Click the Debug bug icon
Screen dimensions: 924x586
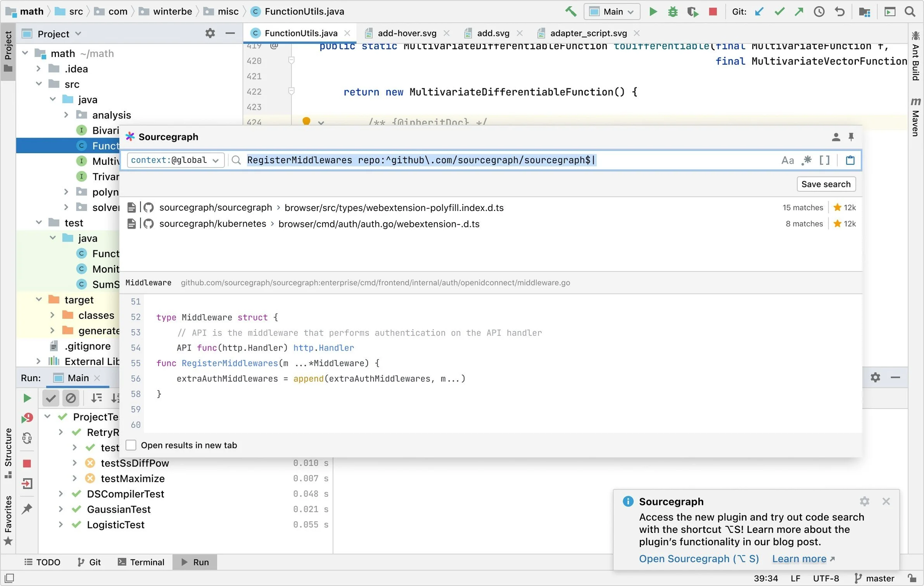tap(673, 12)
